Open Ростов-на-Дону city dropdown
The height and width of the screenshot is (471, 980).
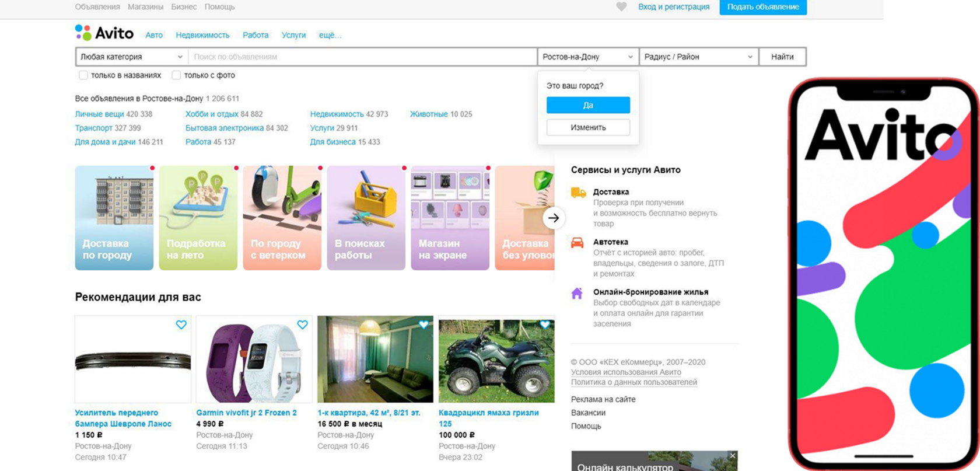coord(588,57)
